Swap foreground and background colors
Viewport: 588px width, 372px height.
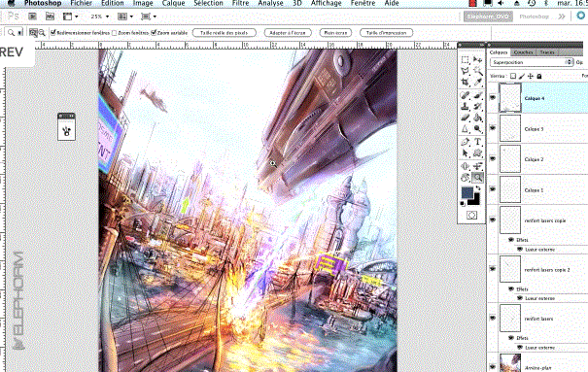coord(478,188)
